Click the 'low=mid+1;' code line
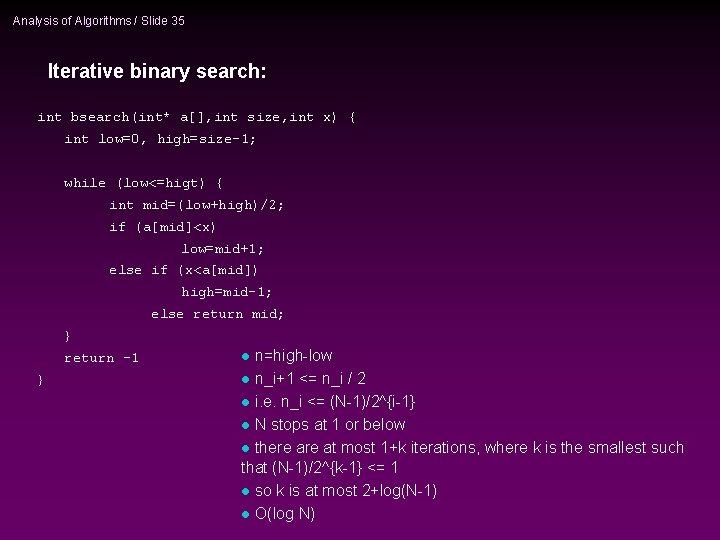The width and height of the screenshot is (720, 540). point(222,249)
